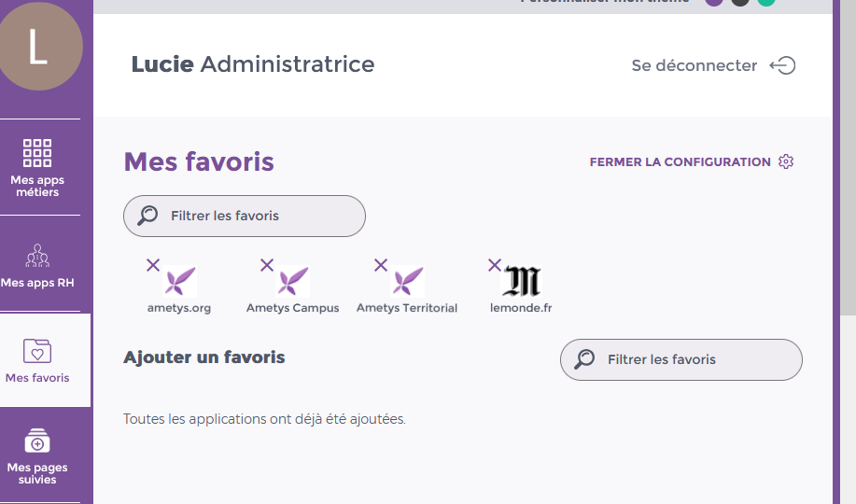The height and width of the screenshot is (504, 856).
Task: Go to Mes pages suivies
Action: pos(37,457)
